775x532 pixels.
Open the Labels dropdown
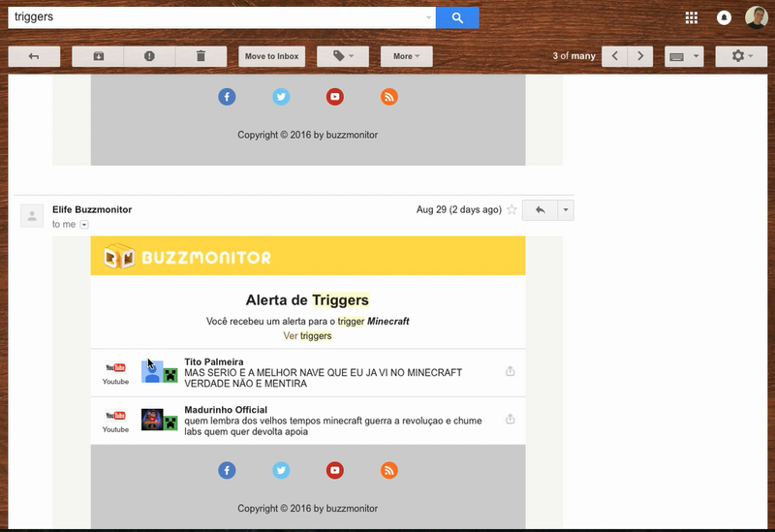(343, 56)
